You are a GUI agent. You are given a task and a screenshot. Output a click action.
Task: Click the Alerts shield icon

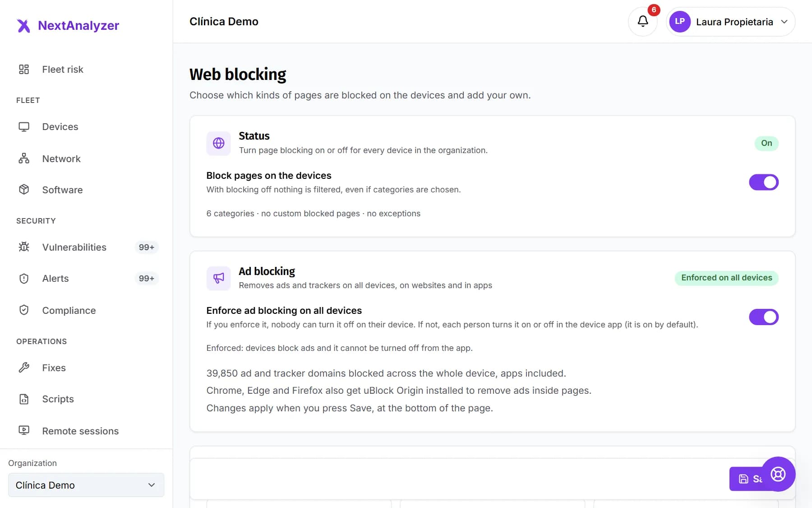(x=24, y=279)
